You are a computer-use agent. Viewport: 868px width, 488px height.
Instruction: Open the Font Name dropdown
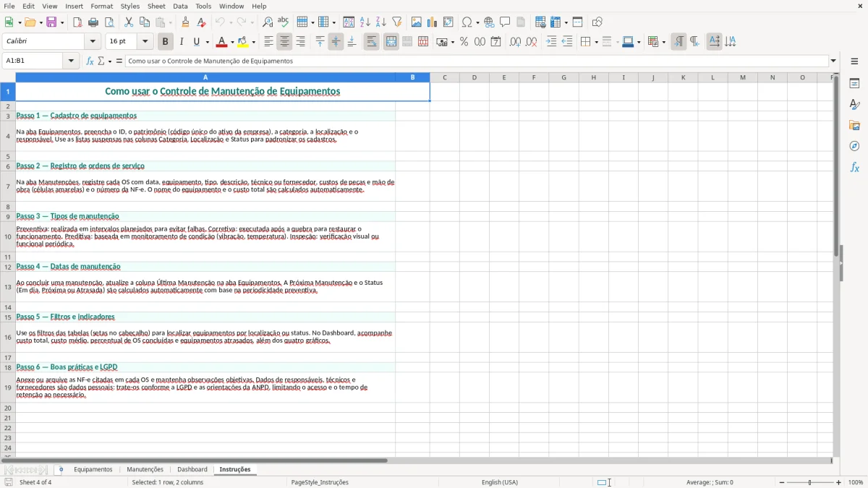pyautogui.click(x=93, y=42)
